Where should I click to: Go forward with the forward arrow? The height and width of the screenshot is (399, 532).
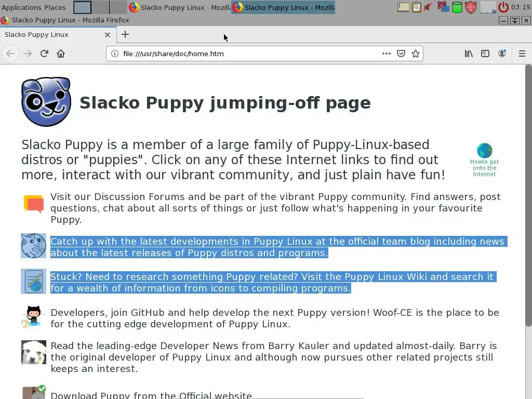pos(28,54)
